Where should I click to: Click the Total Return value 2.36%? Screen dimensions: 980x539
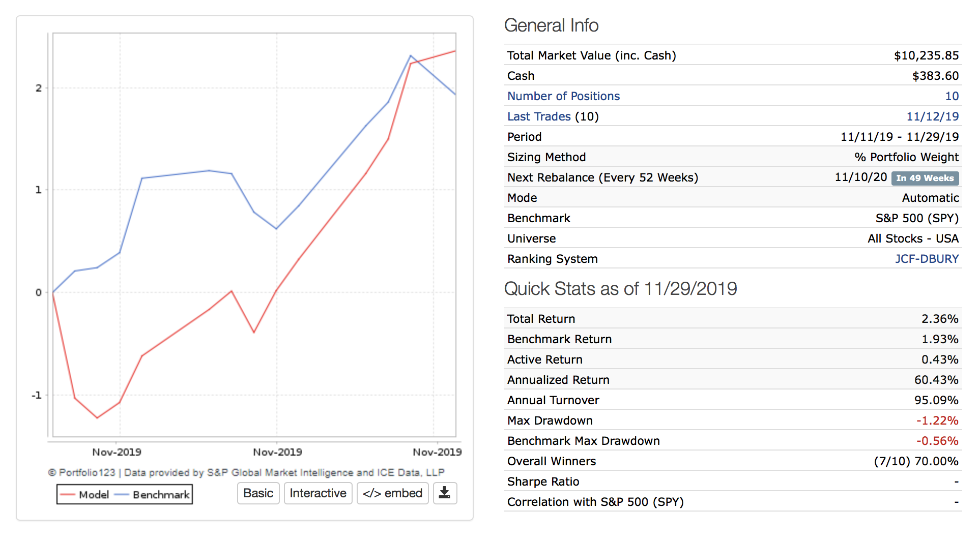939,319
